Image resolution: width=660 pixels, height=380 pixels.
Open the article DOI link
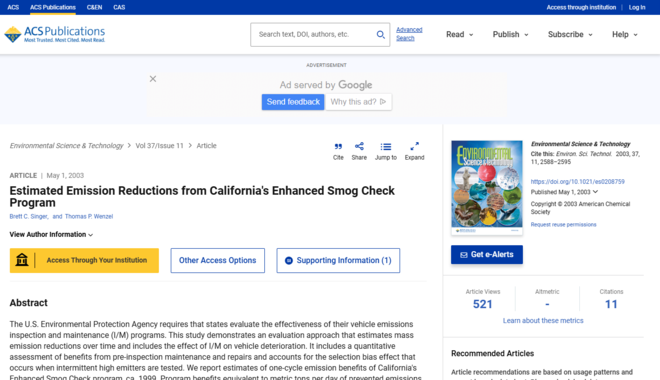point(578,181)
